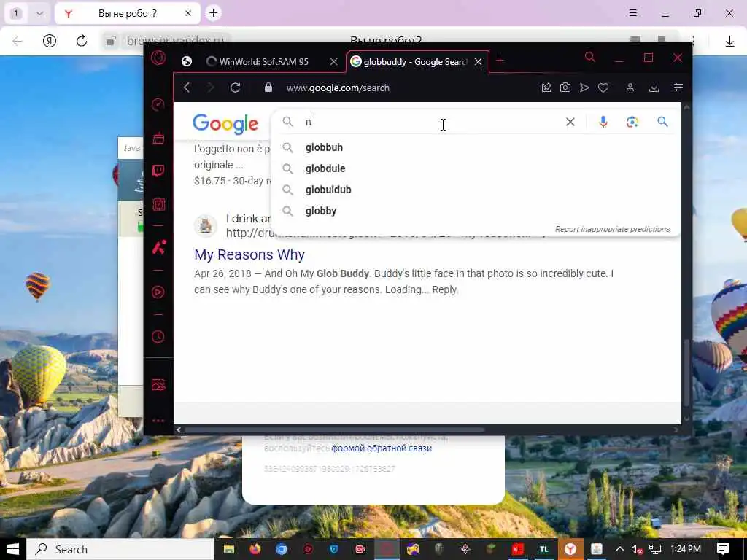
Task: Click the muted volume speaker tray icon
Action: point(637,549)
